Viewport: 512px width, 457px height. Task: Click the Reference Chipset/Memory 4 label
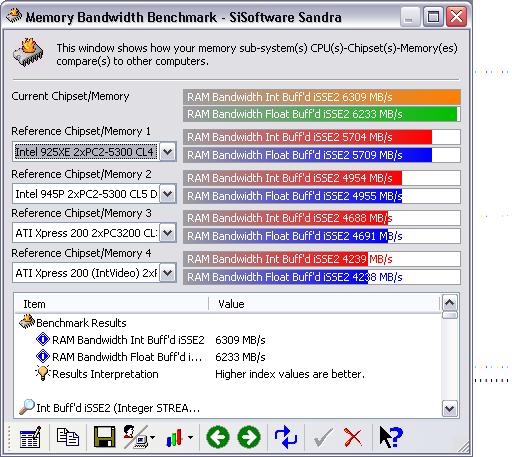81,253
